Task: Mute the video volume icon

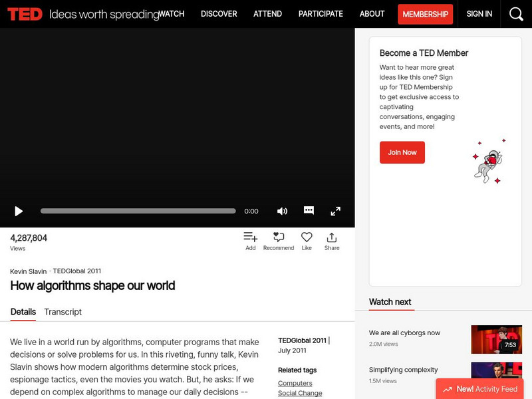Action: [x=282, y=211]
